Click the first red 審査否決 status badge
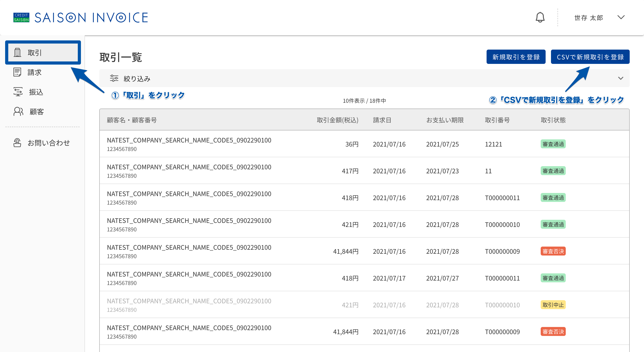The height and width of the screenshot is (352, 644). [x=553, y=251]
